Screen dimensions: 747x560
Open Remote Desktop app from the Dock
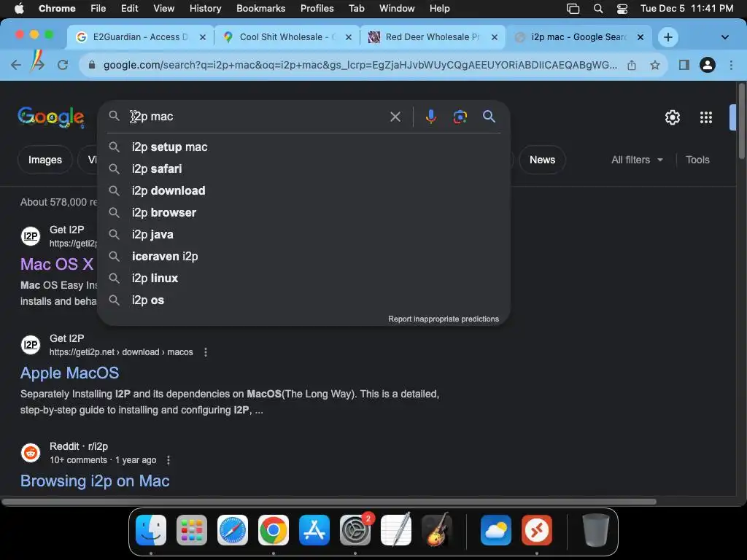point(537,530)
